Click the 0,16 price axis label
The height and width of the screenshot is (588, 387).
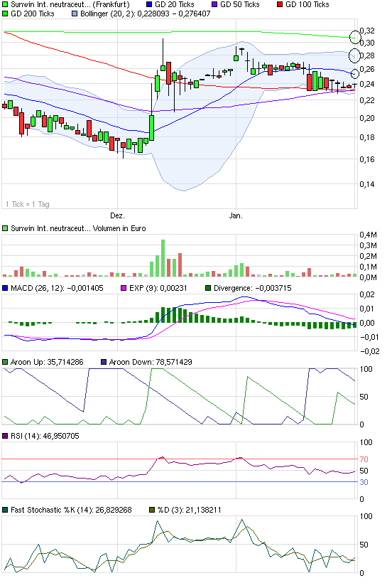367,159
